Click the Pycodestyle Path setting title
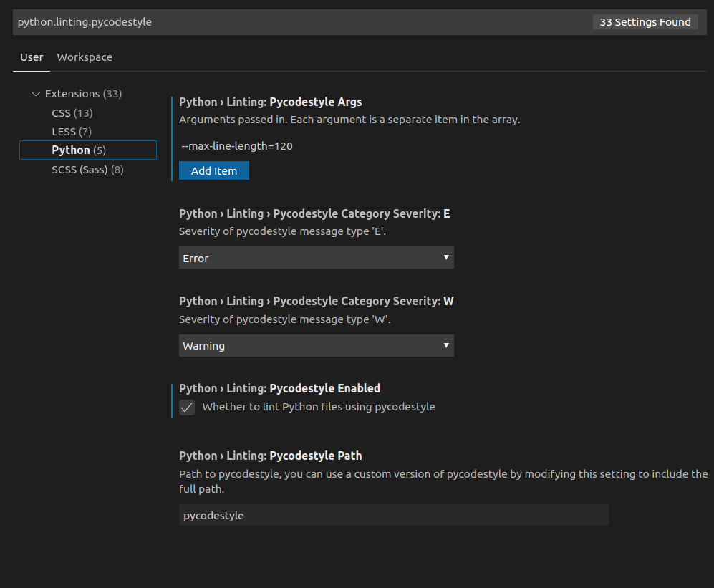Image resolution: width=714 pixels, height=588 pixels. [270, 456]
